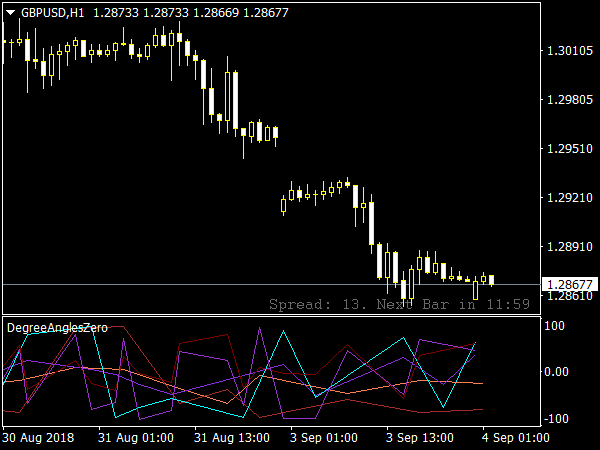Click the indicator scale value -100
This screenshot has height=450, width=600.
(556, 419)
